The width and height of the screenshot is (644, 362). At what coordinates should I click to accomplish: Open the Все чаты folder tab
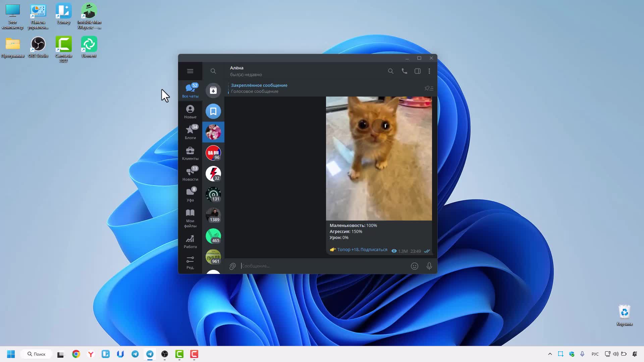190,90
